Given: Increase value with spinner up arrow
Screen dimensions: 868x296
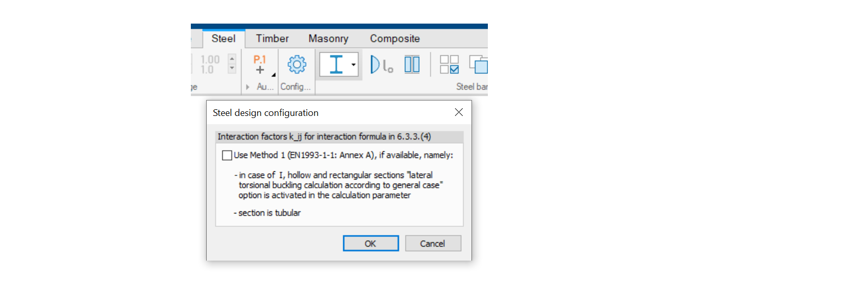Looking at the screenshot, I should (x=232, y=59).
